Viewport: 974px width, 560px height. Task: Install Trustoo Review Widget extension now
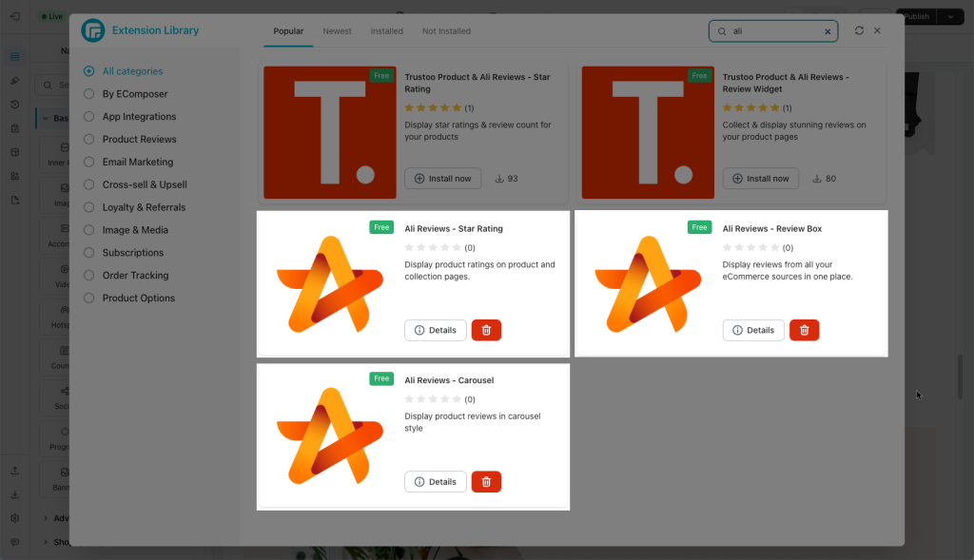(x=761, y=179)
